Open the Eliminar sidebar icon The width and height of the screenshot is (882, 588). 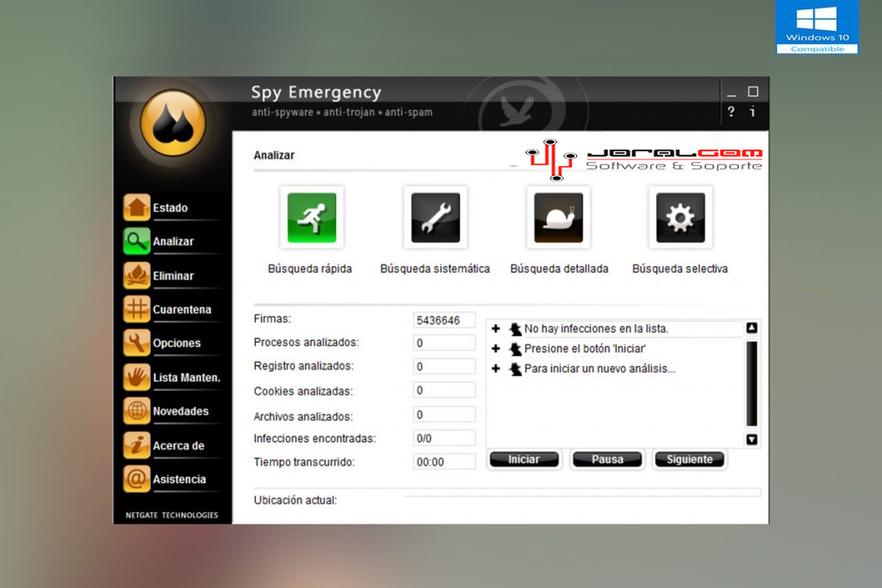click(137, 275)
